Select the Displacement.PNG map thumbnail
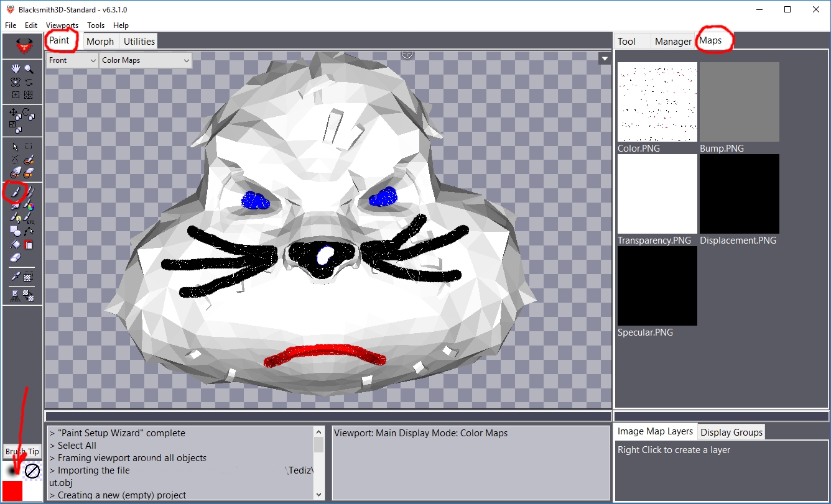This screenshot has height=504, width=831. [739, 194]
